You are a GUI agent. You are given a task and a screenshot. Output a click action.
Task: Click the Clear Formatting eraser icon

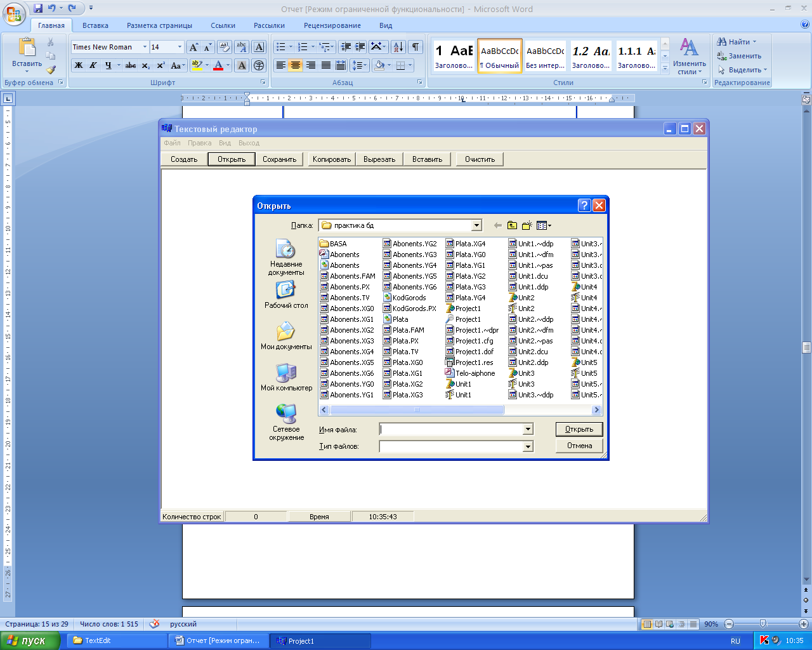(x=225, y=47)
